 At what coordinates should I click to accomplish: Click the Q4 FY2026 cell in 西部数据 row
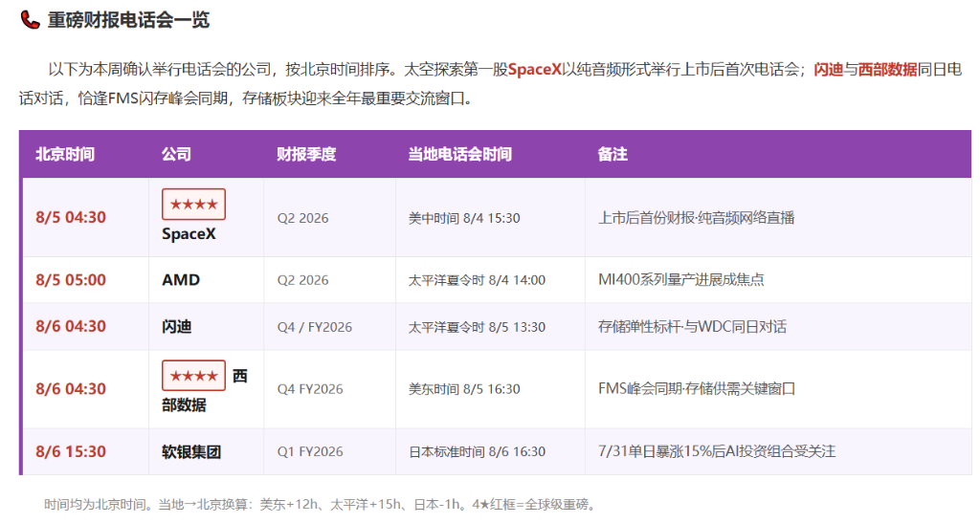tap(310, 389)
